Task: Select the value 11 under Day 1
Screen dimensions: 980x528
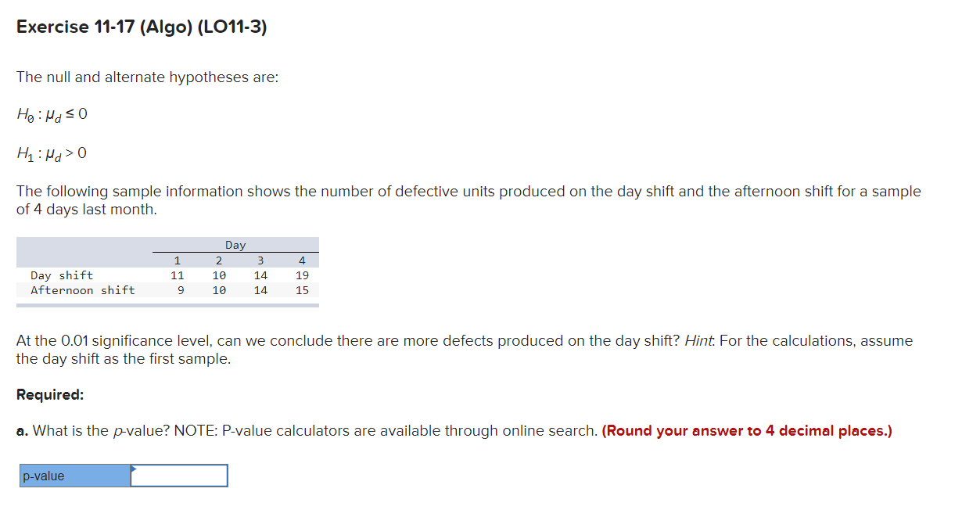Action: click(x=178, y=275)
